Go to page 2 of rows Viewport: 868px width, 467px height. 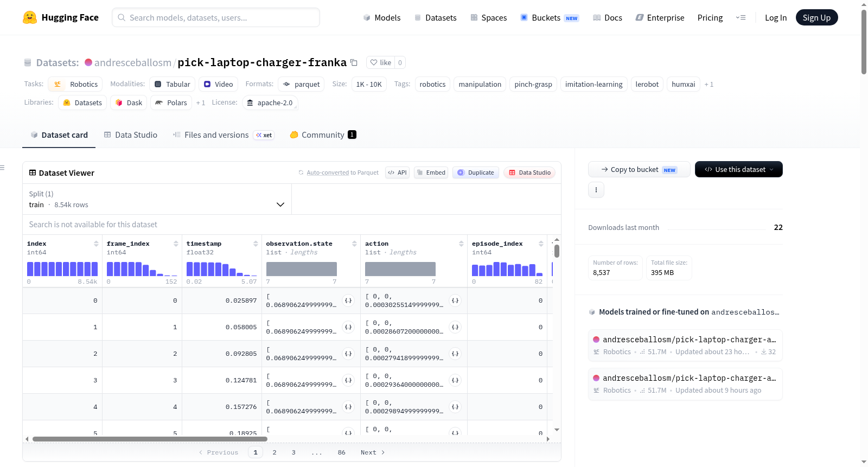275,452
